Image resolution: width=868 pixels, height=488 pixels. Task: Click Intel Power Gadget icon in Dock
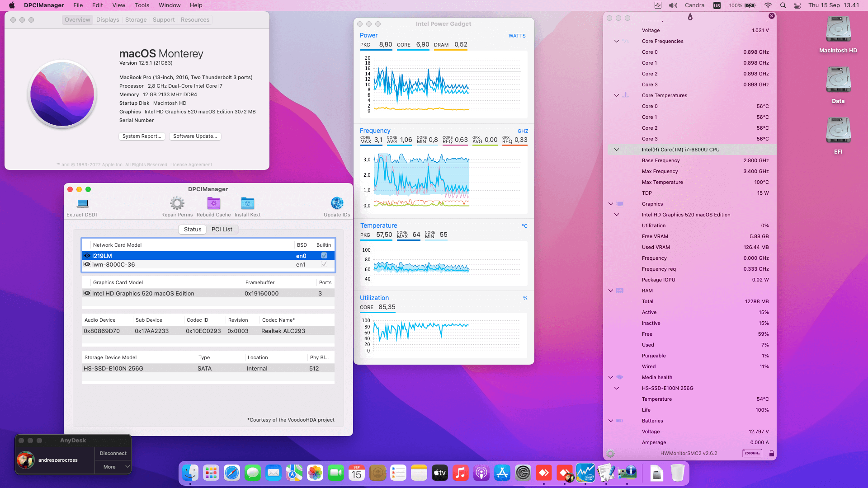pos(585,473)
